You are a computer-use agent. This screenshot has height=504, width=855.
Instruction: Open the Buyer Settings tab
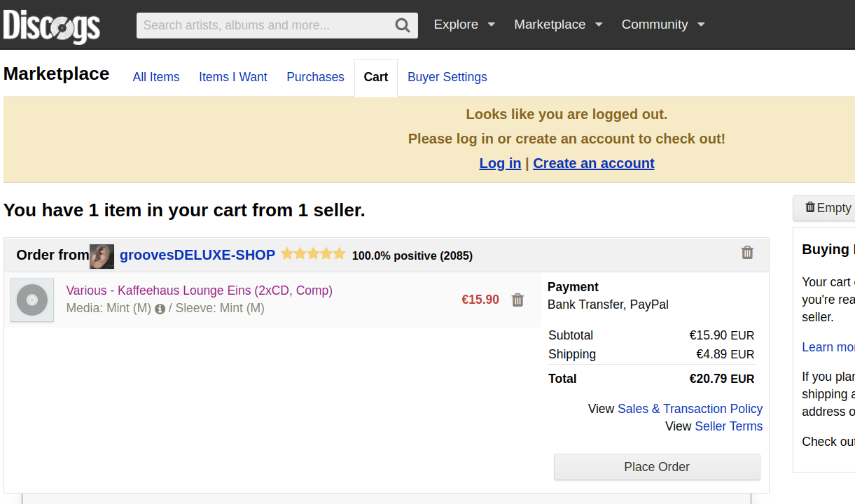[x=447, y=77]
